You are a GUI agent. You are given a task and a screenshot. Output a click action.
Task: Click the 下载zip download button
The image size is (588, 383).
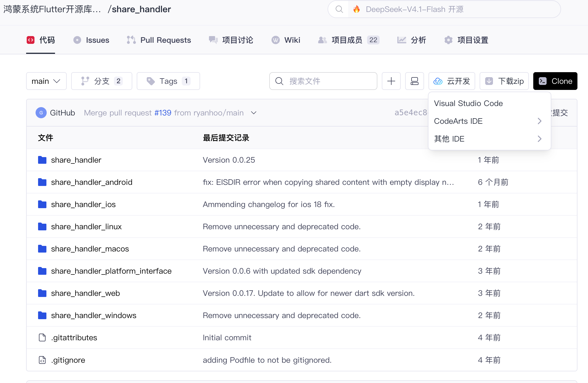[x=504, y=81]
